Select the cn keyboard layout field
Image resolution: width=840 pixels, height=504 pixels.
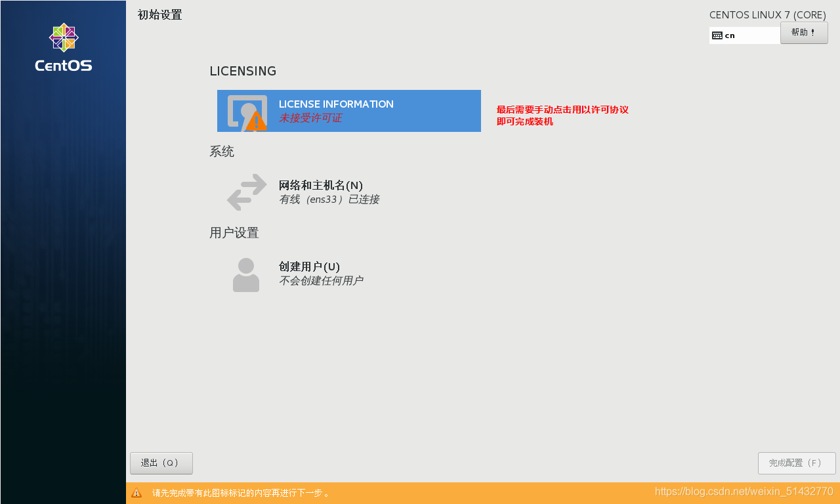tap(745, 35)
